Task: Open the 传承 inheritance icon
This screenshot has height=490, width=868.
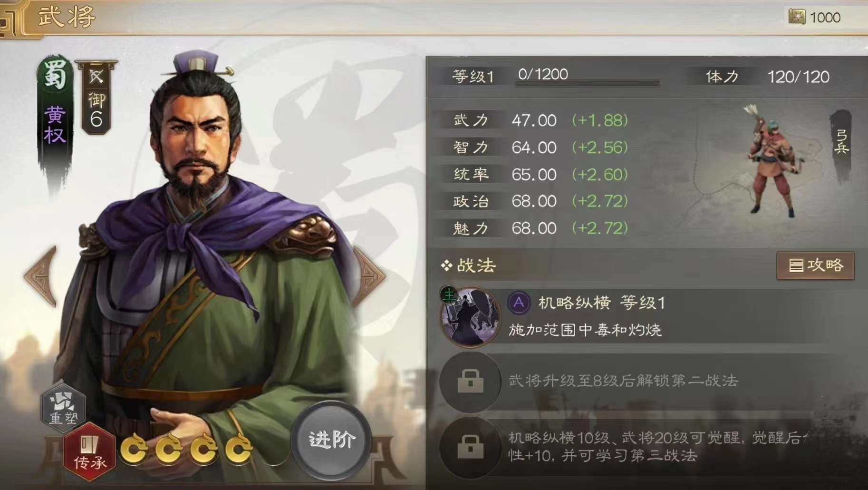Action: [89, 451]
